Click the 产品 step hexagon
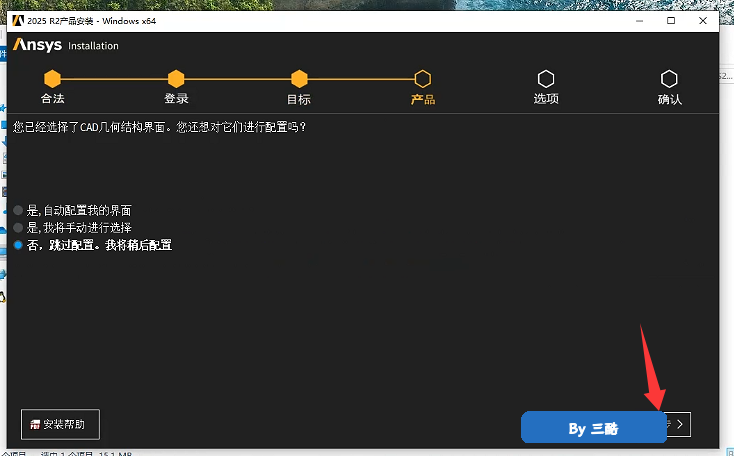734x456 pixels. tap(423, 79)
